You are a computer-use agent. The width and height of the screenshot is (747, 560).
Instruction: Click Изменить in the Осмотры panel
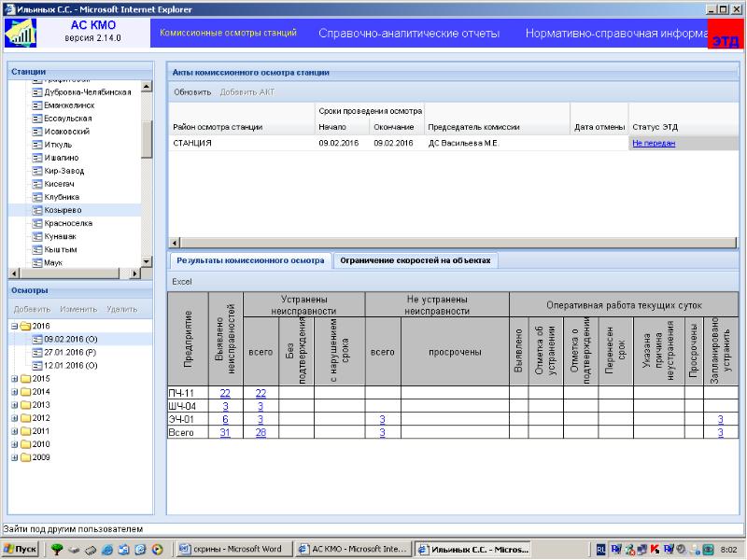point(78,310)
